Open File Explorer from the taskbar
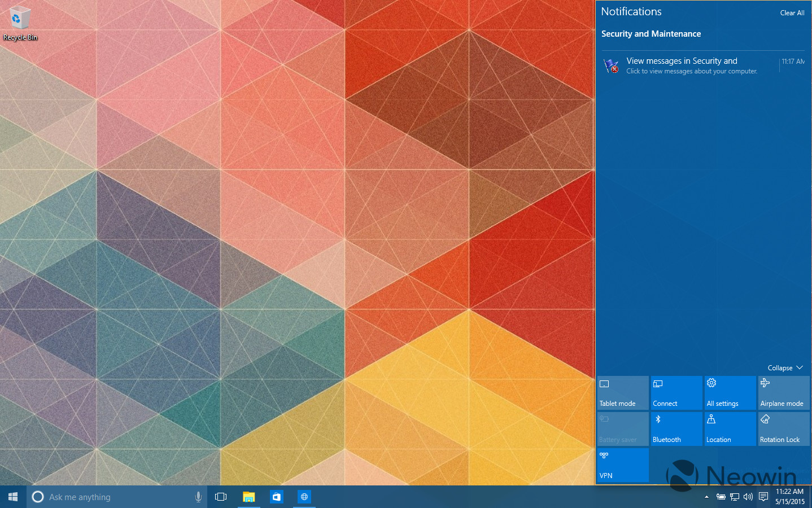Viewport: 812px width, 508px height. [x=249, y=497]
